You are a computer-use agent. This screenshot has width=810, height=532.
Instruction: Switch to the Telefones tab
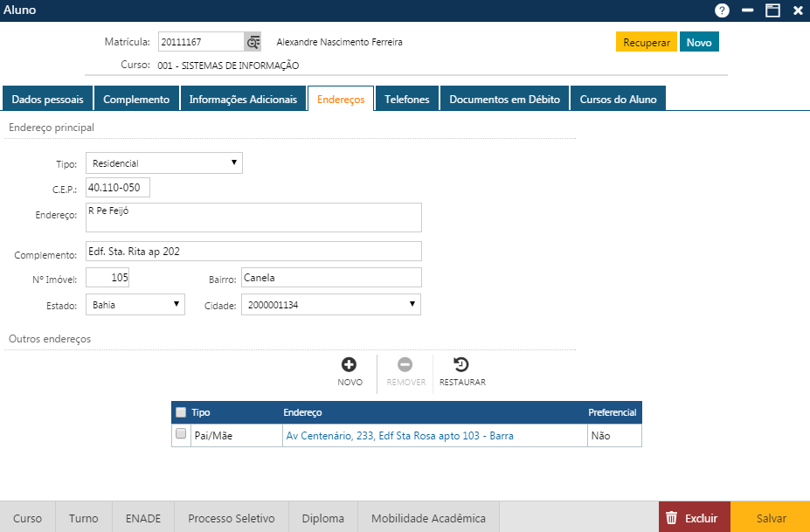[x=407, y=99]
